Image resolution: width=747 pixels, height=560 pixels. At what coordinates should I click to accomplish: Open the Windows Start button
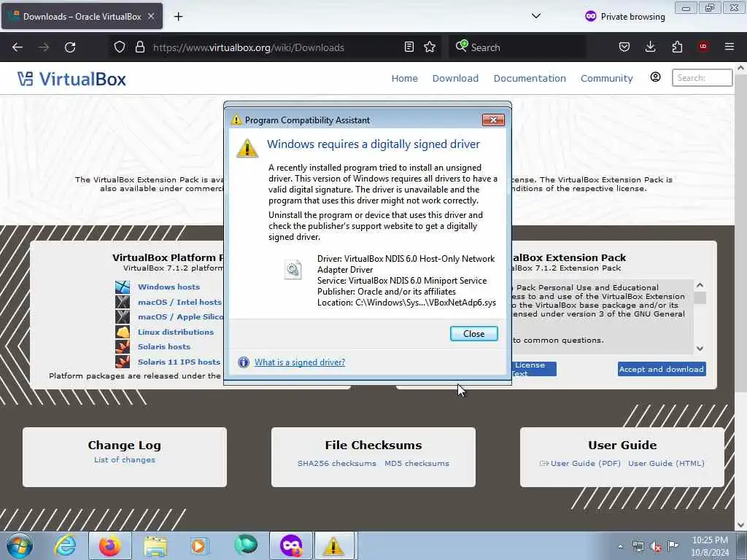pyautogui.click(x=19, y=545)
